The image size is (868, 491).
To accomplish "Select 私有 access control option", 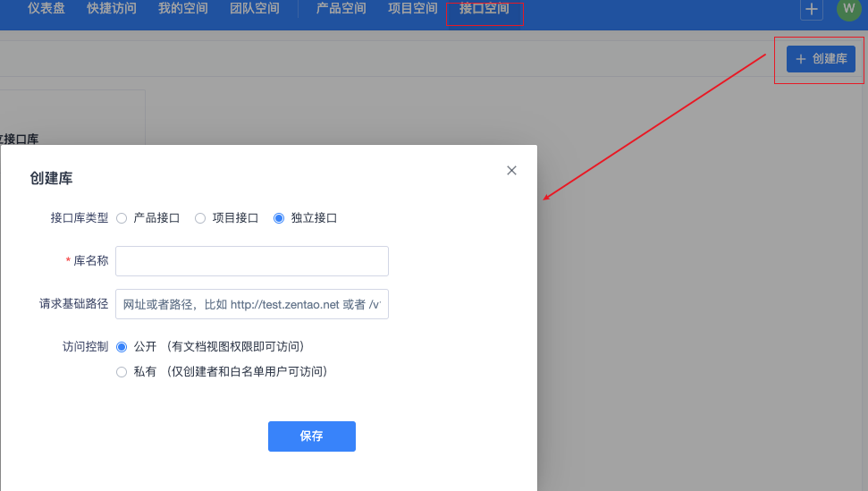I will (122, 372).
